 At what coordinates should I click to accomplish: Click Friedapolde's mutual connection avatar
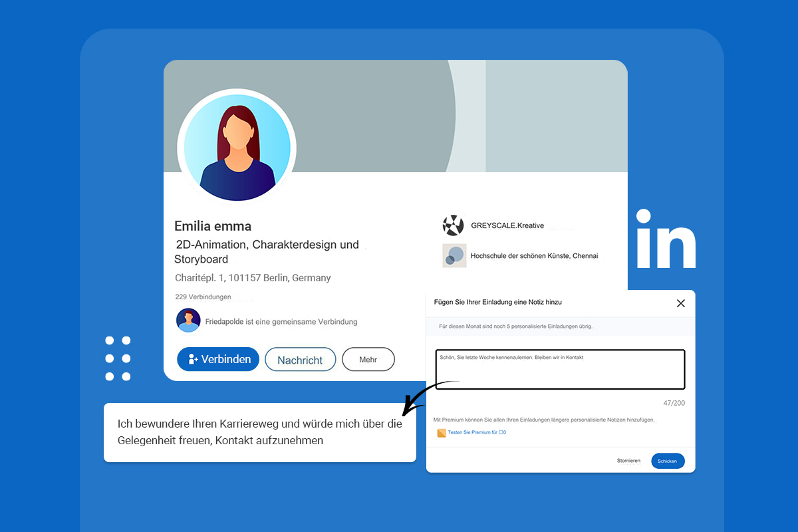point(188,321)
